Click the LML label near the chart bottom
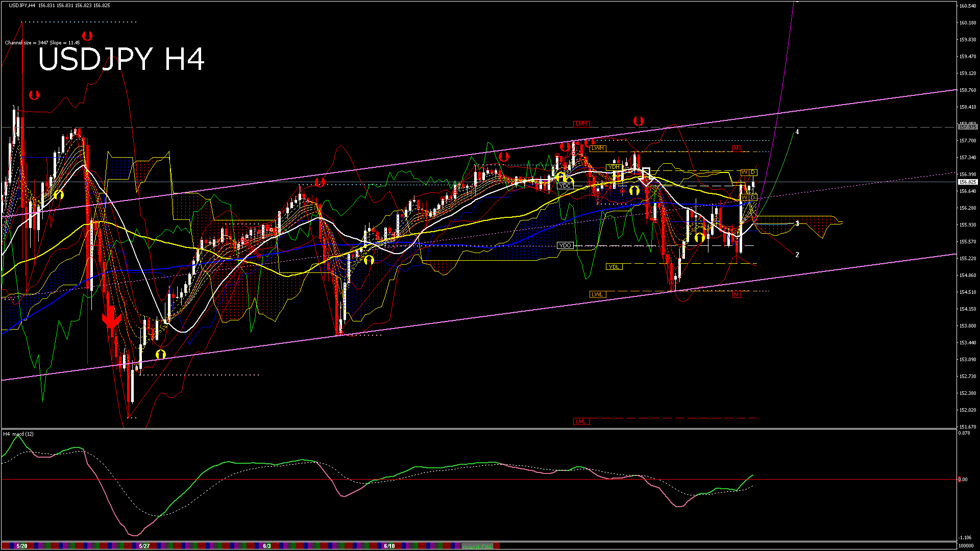 (581, 421)
